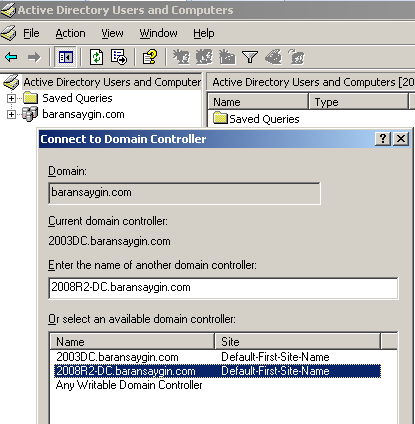The image size is (415, 424).
Task: Select 2003DC.baransaygin.com in controller list
Action: 117,357
